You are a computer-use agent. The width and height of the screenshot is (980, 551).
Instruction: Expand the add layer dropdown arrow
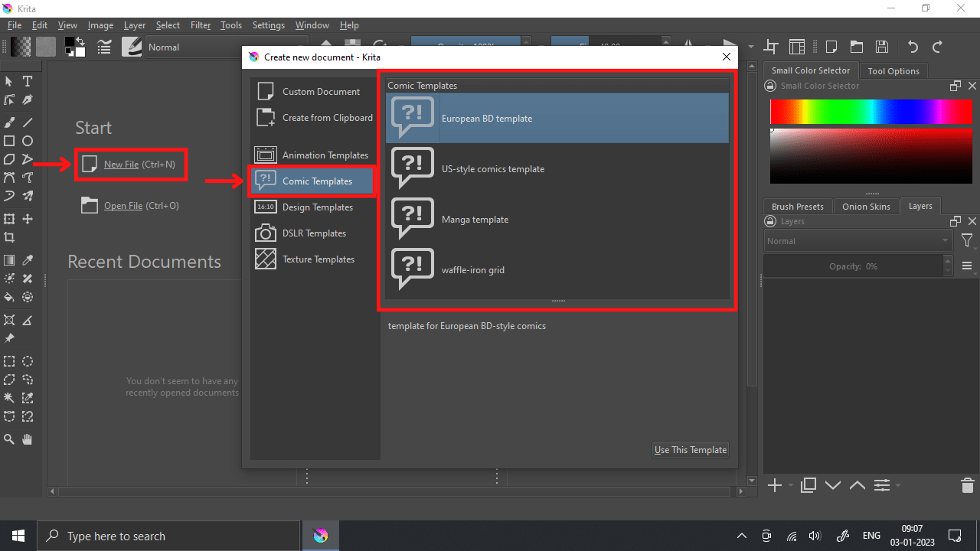[x=790, y=486]
